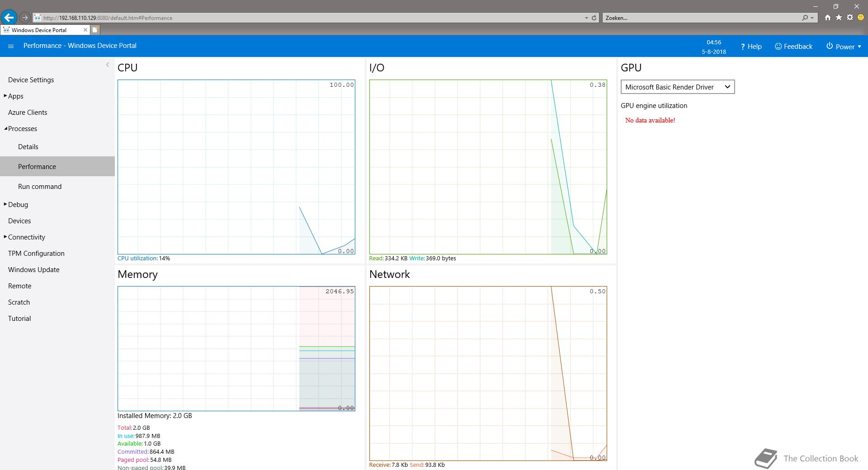This screenshot has height=470, width=868.
Task: Click the I/O graph
Action: pos(488,167)
